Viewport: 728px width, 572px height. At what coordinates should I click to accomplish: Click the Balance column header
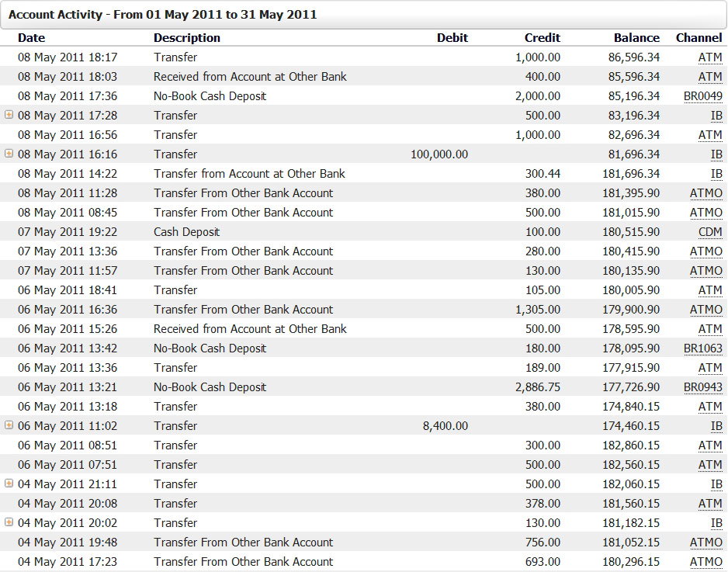pyautogui.click(x=636, y=38)
